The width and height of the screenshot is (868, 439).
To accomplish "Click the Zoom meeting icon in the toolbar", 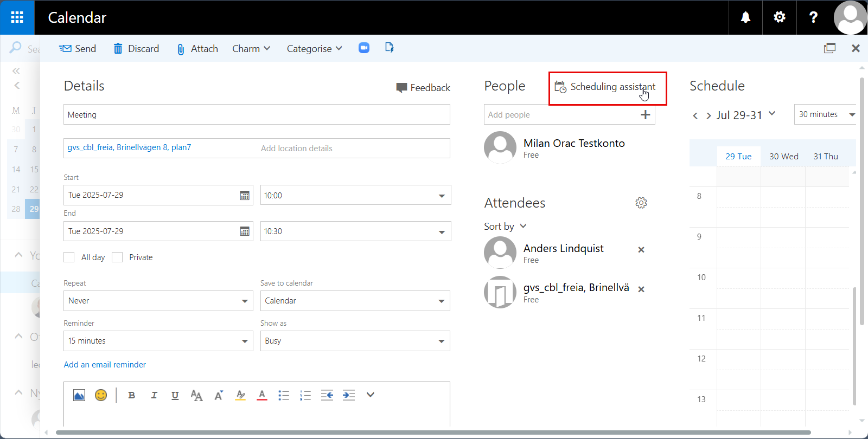I will pyautogui.click(x=364, y=48).
